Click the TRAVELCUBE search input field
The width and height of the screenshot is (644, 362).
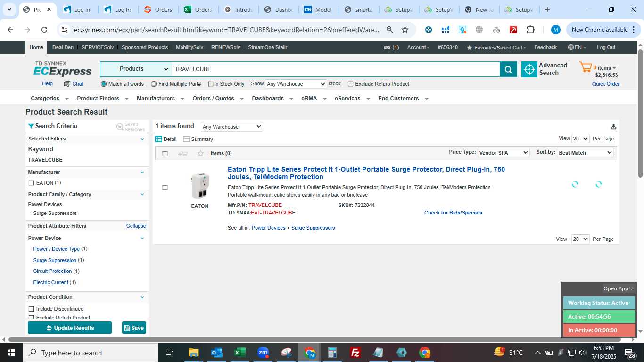click(336, 69)
